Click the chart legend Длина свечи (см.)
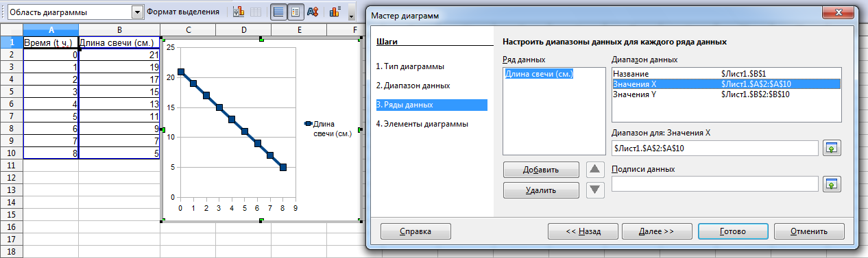This screenshot has width=868, height=258. tap(328, 129)
